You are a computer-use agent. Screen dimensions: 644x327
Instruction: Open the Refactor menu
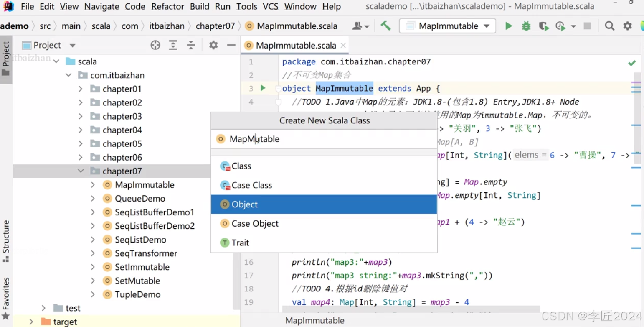pyautogui.click(x=167, y=7)
